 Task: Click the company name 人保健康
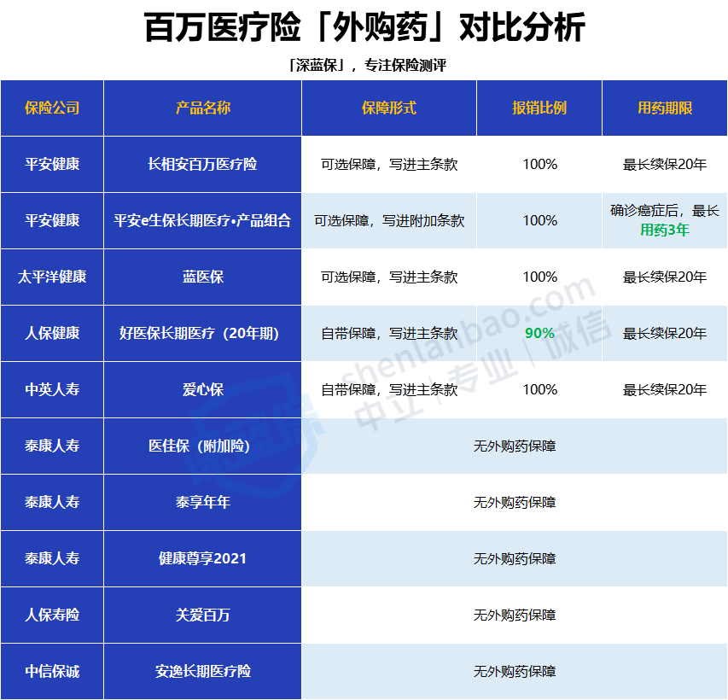tap(52, 333)
